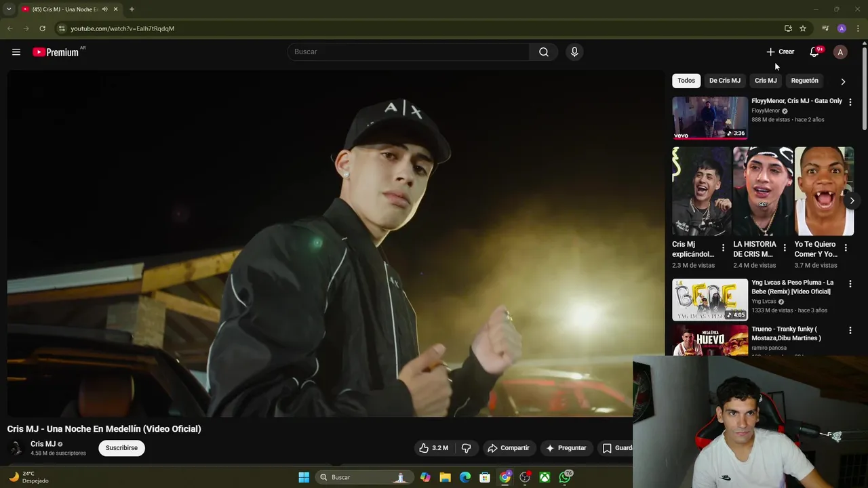Viewport: 868px width, 488px height.
Task: Open Xbox app from the taskbar
Action: click(x=545, y=477)
